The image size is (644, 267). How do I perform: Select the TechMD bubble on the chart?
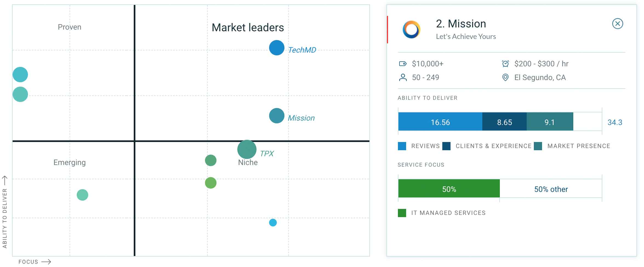(277, 48)
